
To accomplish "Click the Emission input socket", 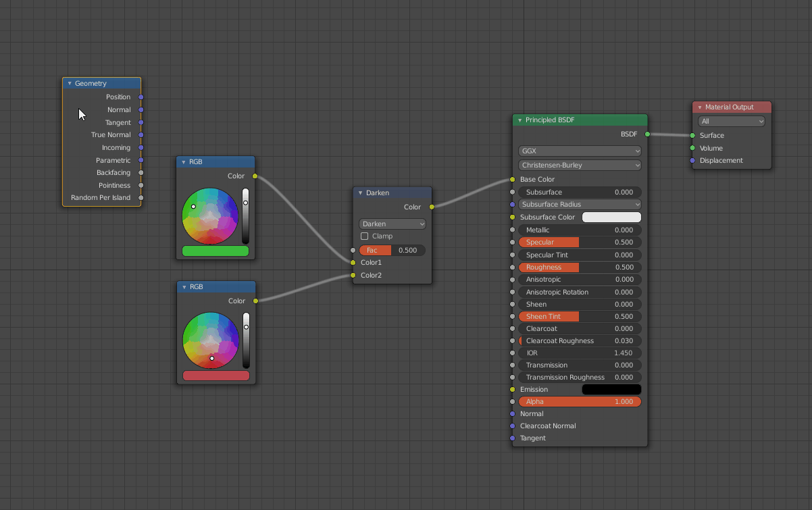I will coord(513,390).
